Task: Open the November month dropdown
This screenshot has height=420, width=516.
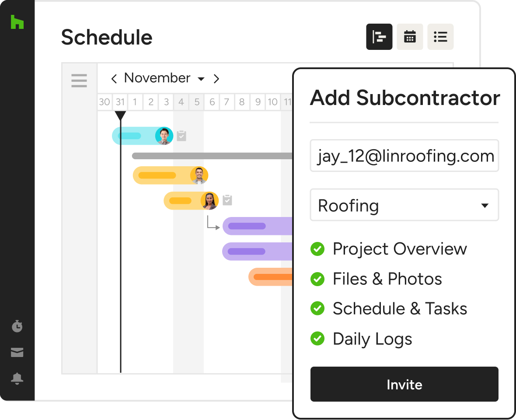Action: [201, 79]
